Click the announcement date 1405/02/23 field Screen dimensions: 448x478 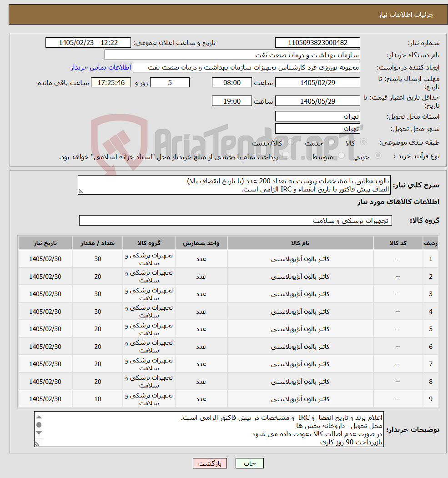(88, 43)
